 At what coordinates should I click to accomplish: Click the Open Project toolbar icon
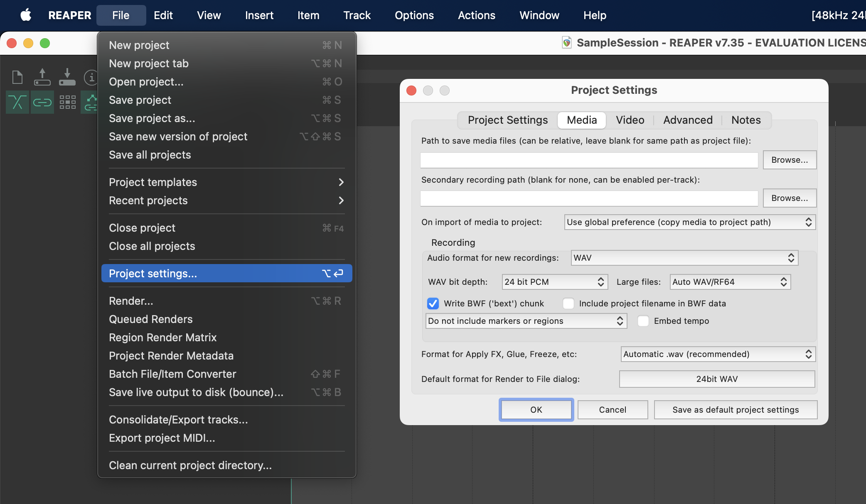42,78
